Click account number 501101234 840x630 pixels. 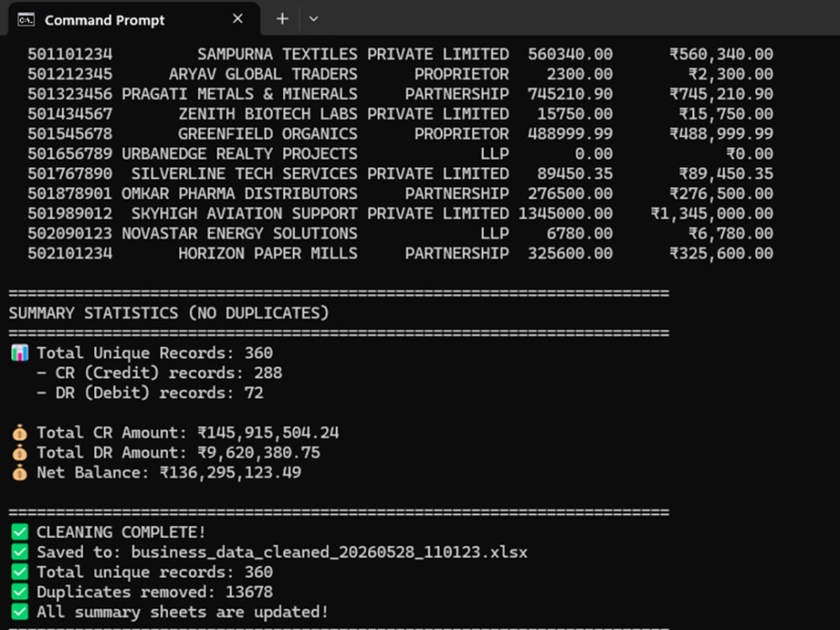click(71, 54)
